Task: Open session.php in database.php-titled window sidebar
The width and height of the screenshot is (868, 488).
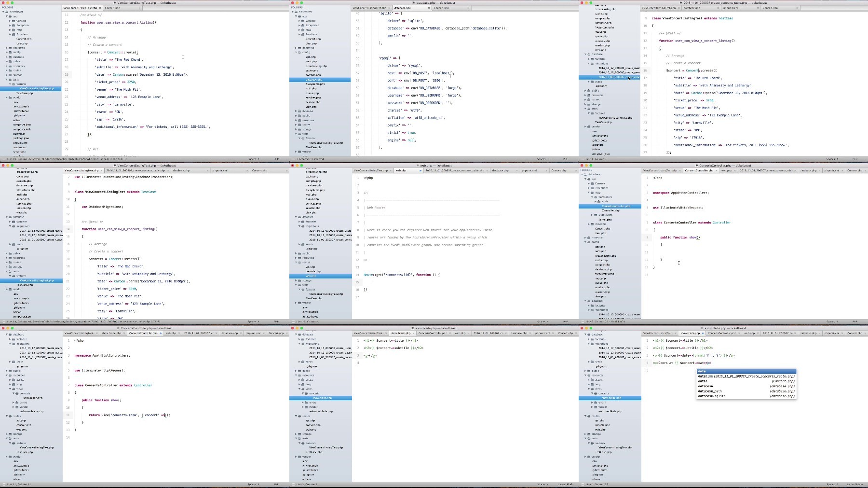Action: point(313,102)
